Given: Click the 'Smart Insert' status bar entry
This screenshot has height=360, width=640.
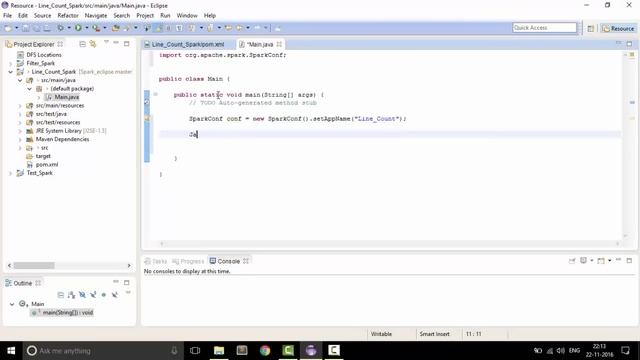Looking at the screenshot, I should point(434,334).
